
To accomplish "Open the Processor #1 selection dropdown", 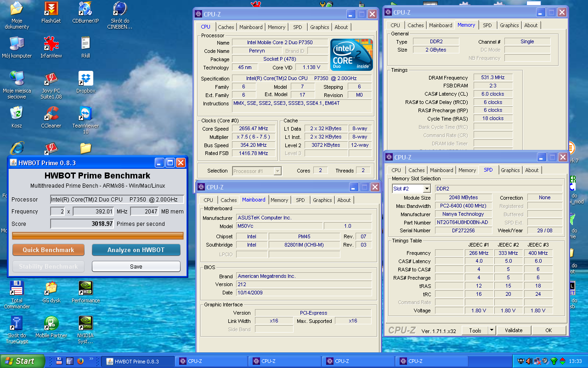I will click(x=277, y=171).
